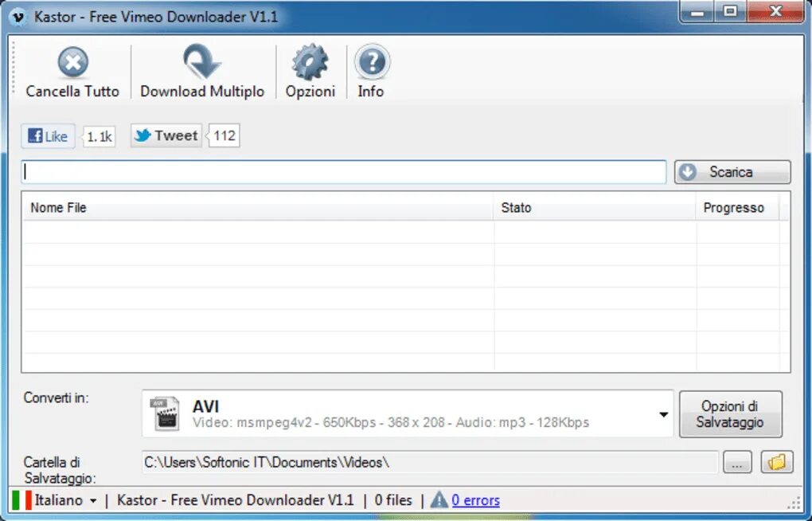Click the 112 tweet count bubble
Screen dimensions: 812x521
point(224,135)
